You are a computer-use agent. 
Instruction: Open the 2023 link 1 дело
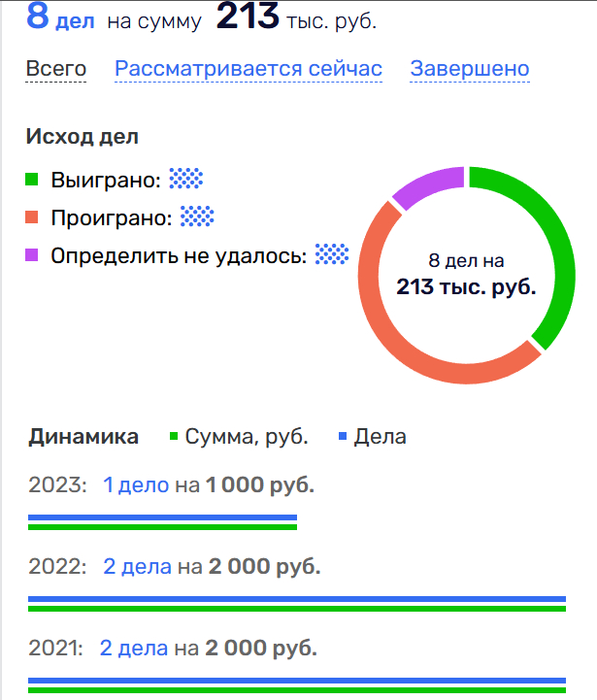click(136, 485)
